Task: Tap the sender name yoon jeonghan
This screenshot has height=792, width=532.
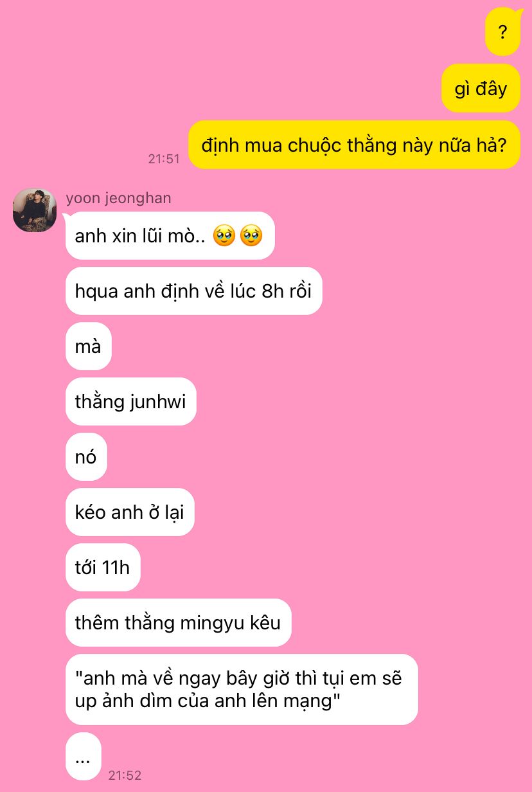Action: pyautogui.click(x=118, y=198)
